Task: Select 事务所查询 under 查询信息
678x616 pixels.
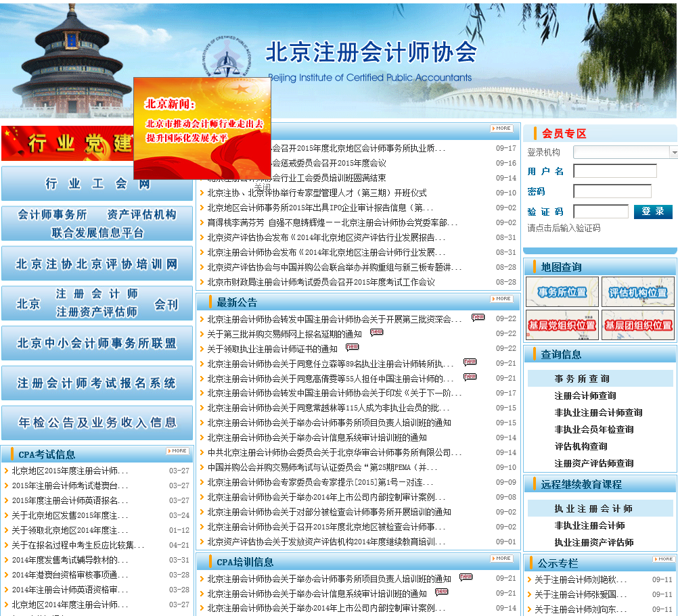Action: [x=582, y=379]
